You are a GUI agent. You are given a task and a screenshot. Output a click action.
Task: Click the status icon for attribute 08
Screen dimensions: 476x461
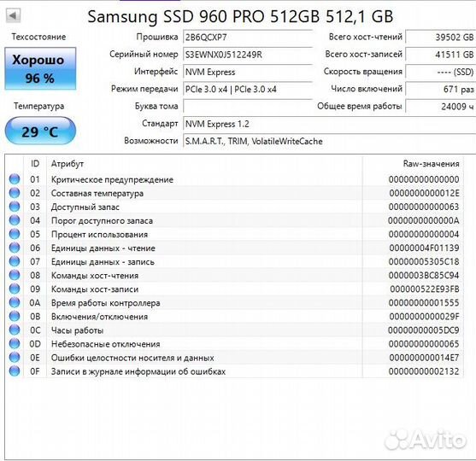pyautogui.click(x=15, y=275)
